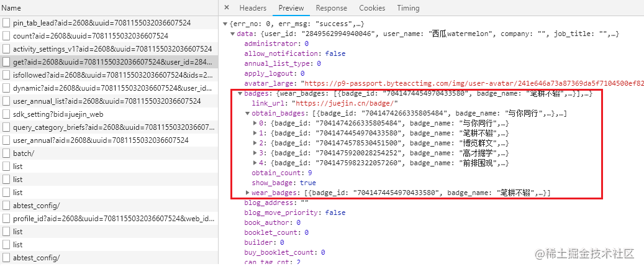Click the file icon beside isfollowed

pos(6,75)
